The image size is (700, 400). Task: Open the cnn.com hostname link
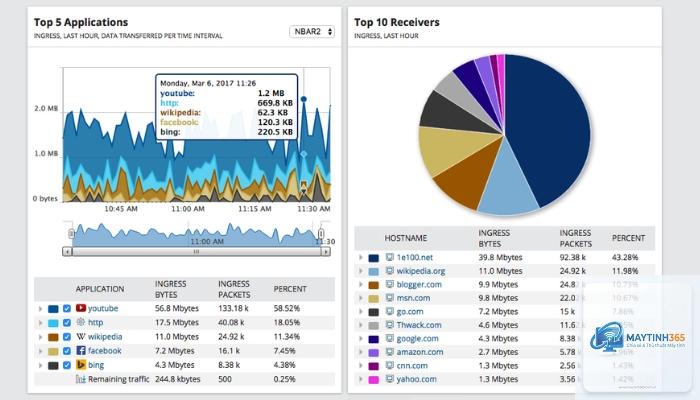tap(412, 366)
